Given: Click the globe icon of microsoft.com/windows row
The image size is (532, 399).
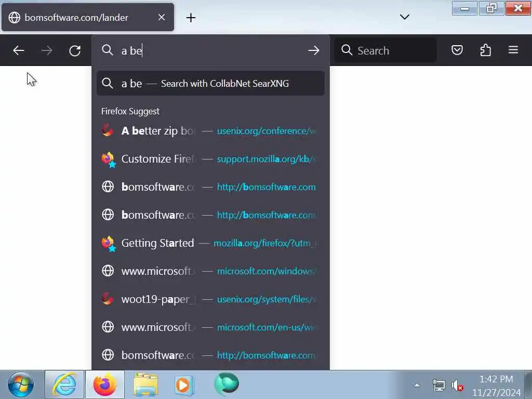Looking at the screenshot, I should [108, 271].
